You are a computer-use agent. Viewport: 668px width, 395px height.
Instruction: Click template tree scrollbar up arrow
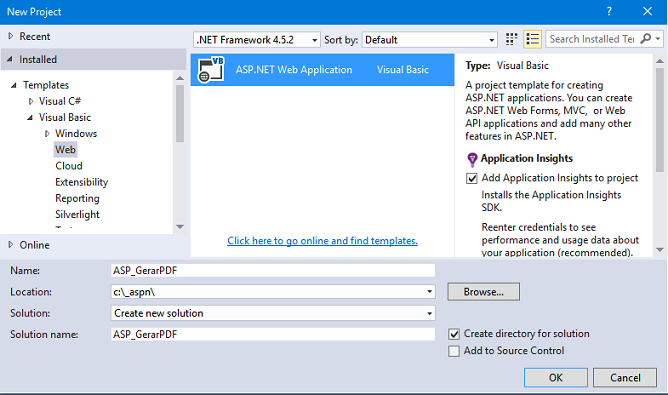[x=180, y=78]
